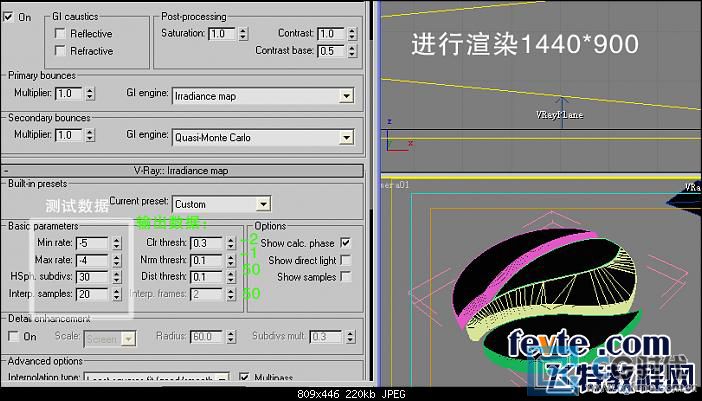Click Primary bounces Multiplier field
Image resolution: width=702 pixels, height=401 pixels.
(69, 93)
